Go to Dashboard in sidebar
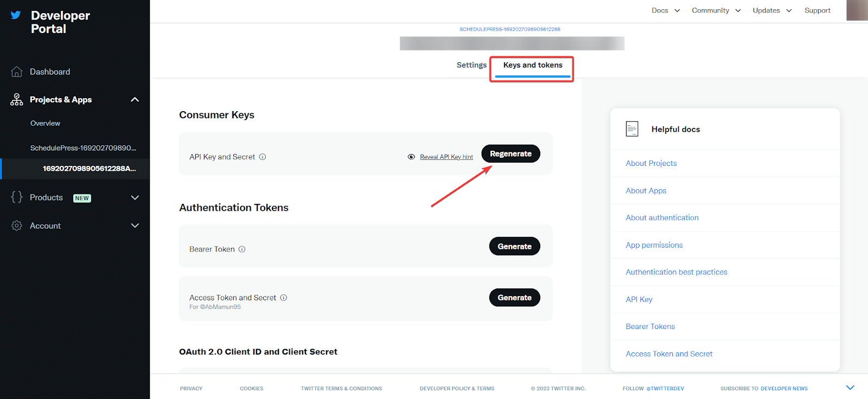This screenshot has height=399, width=868. click(x=50, y=72)
